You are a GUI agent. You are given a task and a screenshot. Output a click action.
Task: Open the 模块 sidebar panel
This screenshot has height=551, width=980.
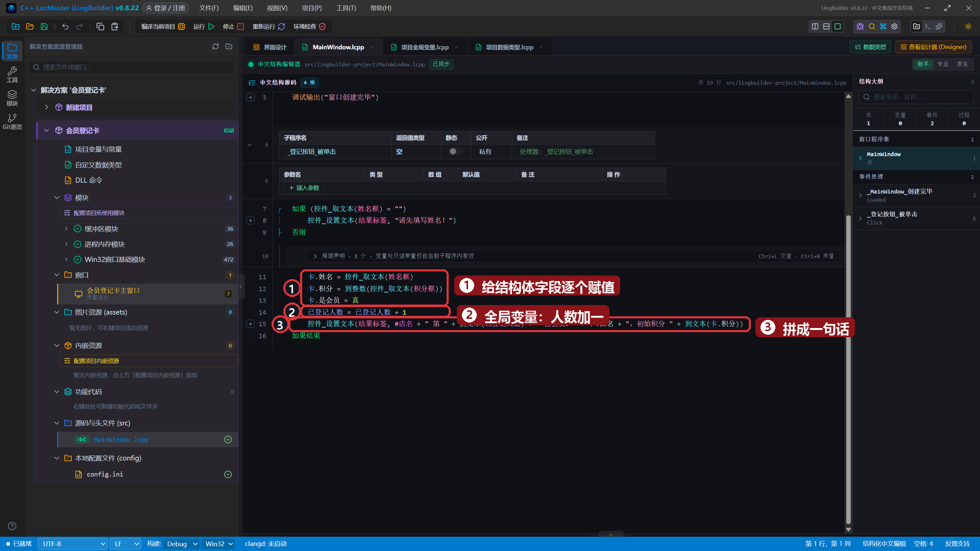coord(12,98)
